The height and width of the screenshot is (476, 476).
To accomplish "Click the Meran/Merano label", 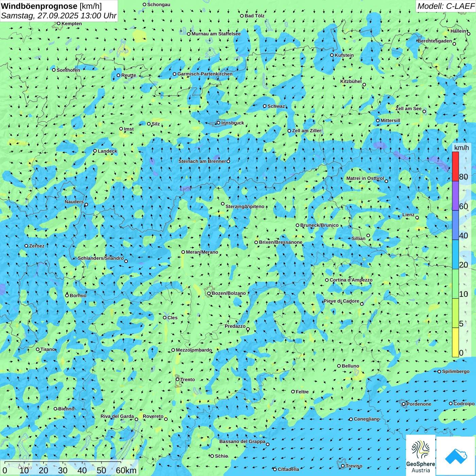I will 202,252.
